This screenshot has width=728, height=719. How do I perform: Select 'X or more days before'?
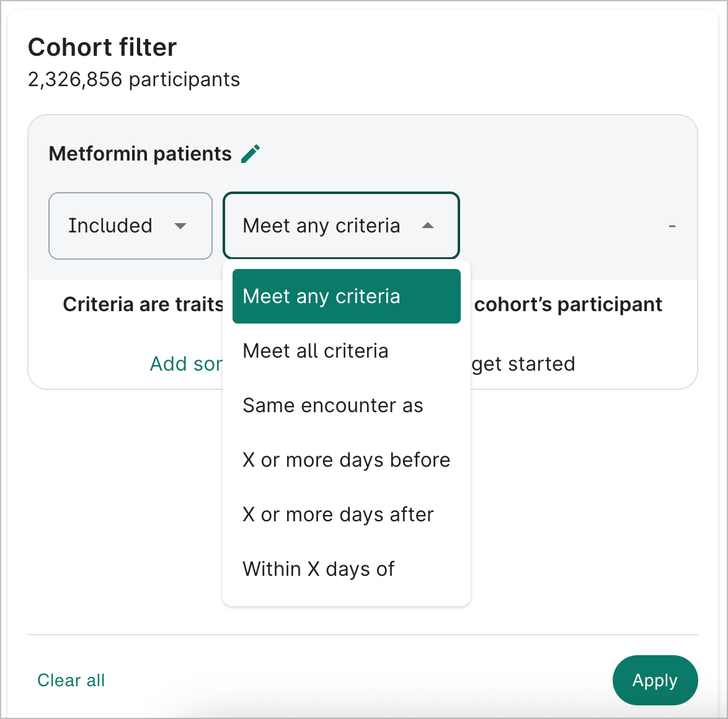[346, 460]
